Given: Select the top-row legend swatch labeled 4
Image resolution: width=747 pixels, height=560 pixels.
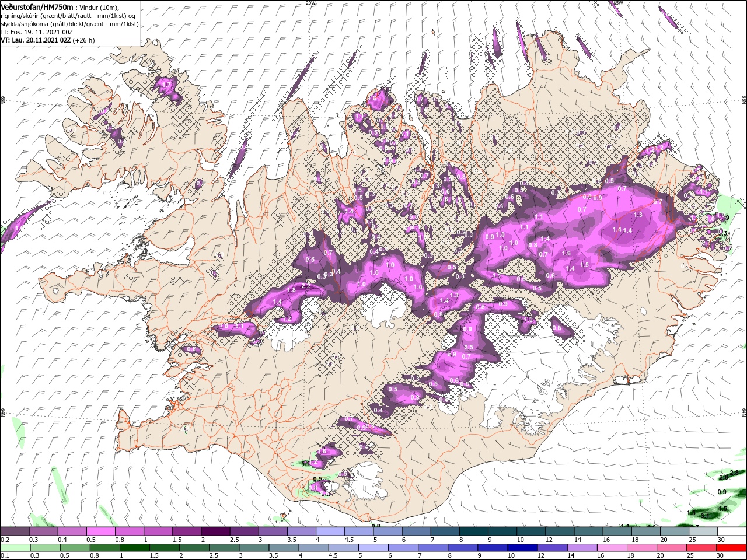Looking at the screenshot, I should click(330, 531).
